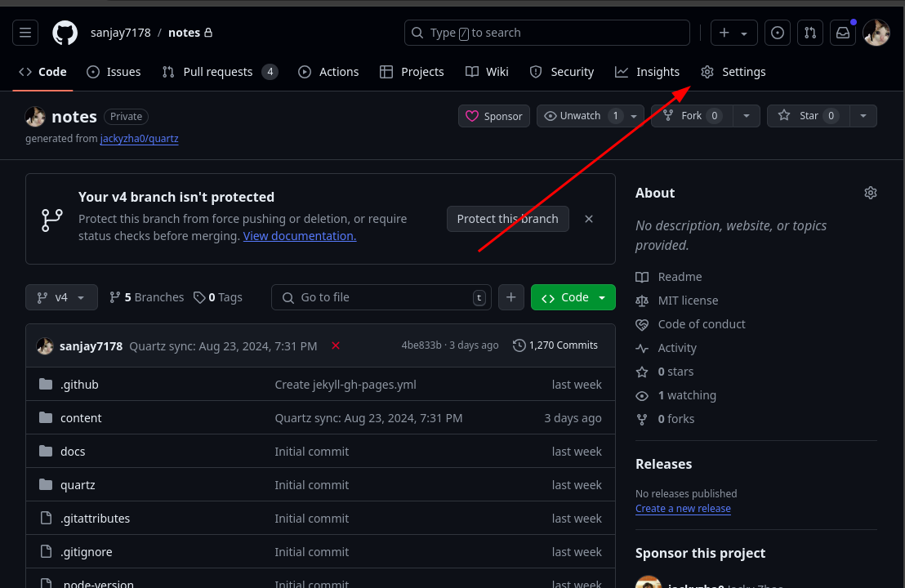Switch to the Settings tab
Screen dimensions: 905x588
pyautogui.click(x=733, y=72)
